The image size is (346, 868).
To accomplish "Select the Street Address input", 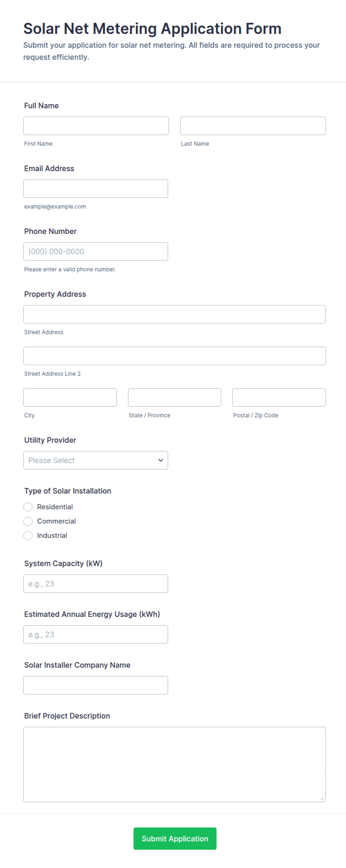I will click(x=174, y=314).
